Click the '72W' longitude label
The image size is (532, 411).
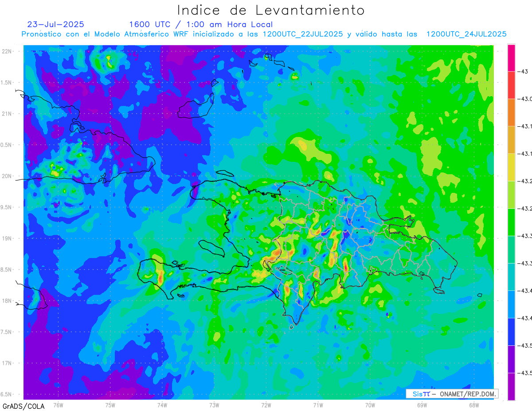pos(266,405)
